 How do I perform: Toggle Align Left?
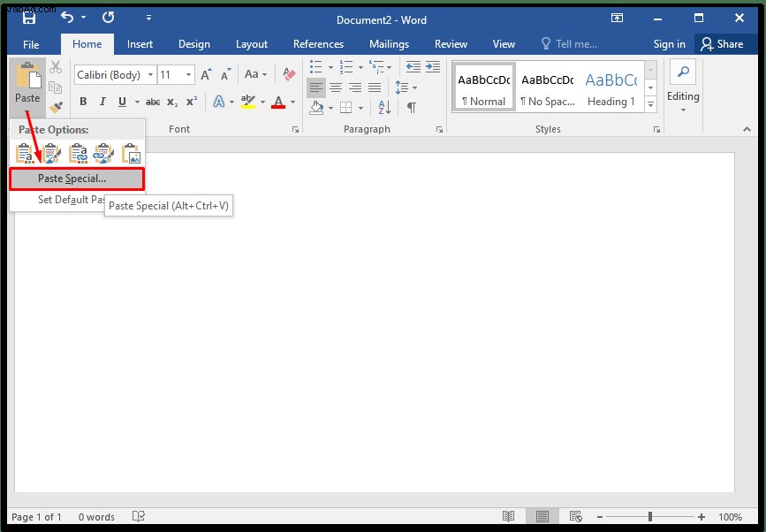(x=316, y=88)
